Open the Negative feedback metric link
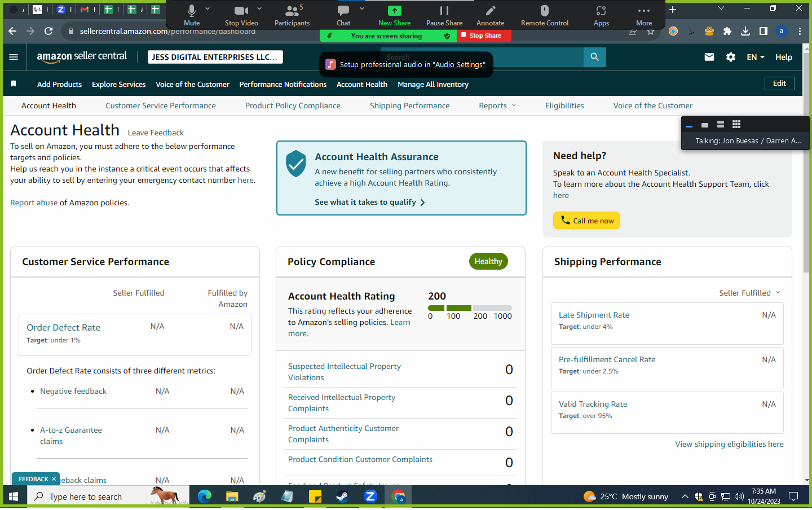 pyautogui.click(x=73, y=392)
